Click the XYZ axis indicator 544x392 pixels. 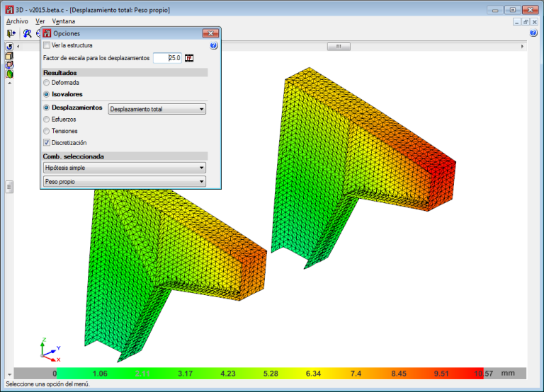click(51, 350)
